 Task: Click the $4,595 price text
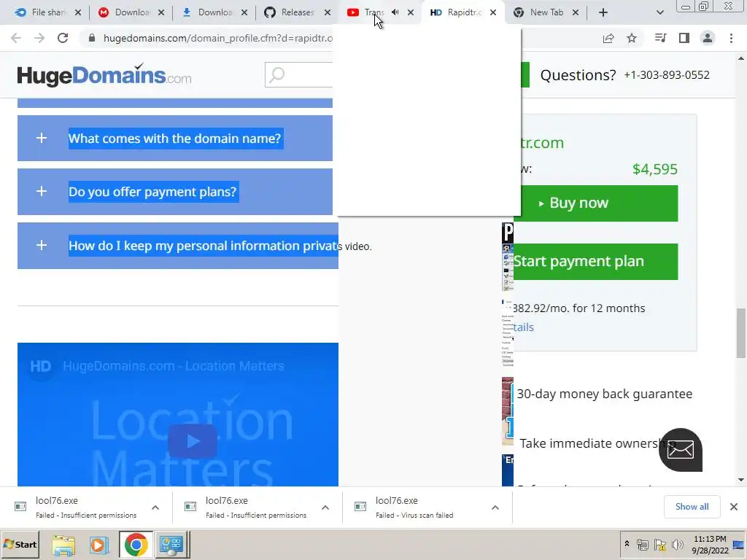click(x=654, y=169)
